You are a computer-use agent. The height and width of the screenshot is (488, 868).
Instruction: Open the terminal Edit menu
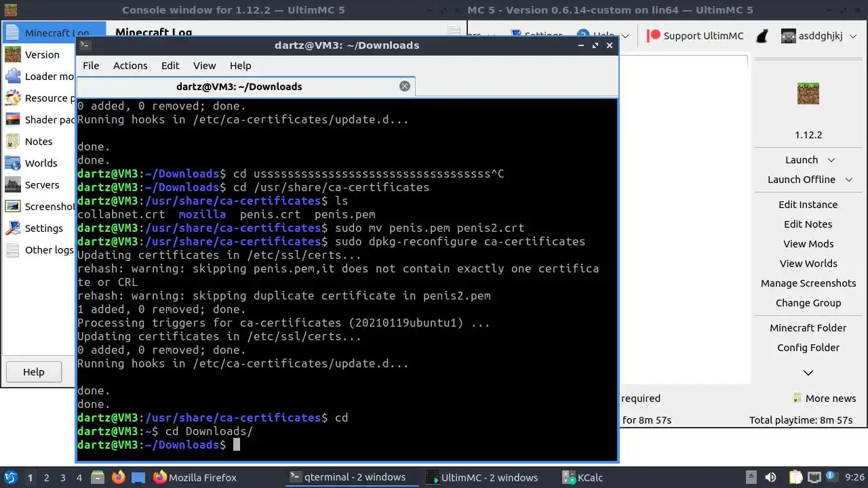tap(170, 66)
